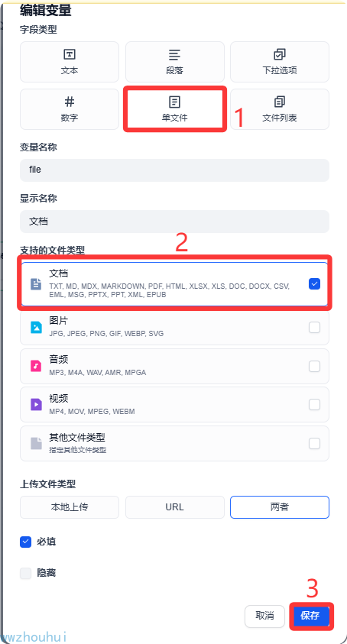The width and height of the screenshot is (347, 644).
Task: Pick the 下拉选项 dropdown option field type
Action: coord(280,62)
